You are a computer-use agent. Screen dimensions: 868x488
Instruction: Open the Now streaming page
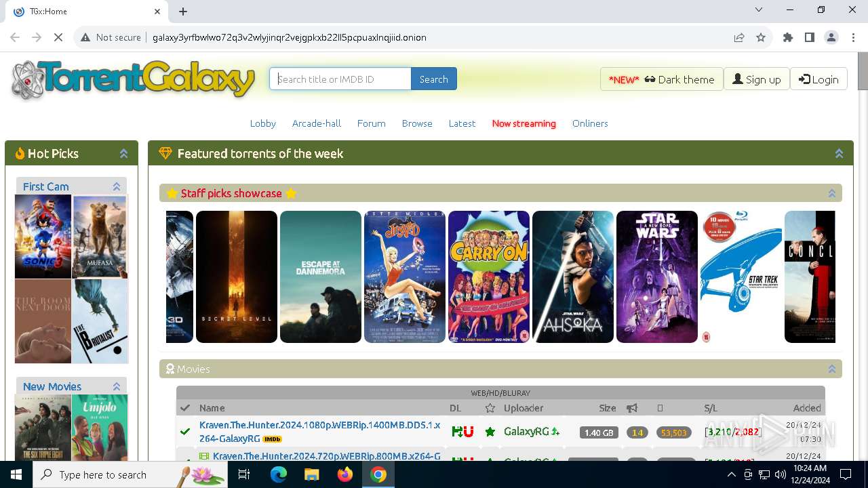click(x=524, y=123)
